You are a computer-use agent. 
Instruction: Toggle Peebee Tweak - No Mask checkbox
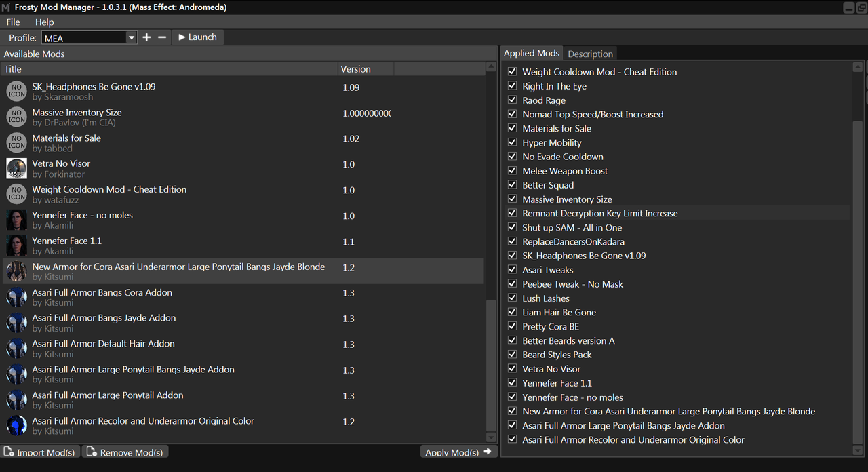tap(512, 283)
